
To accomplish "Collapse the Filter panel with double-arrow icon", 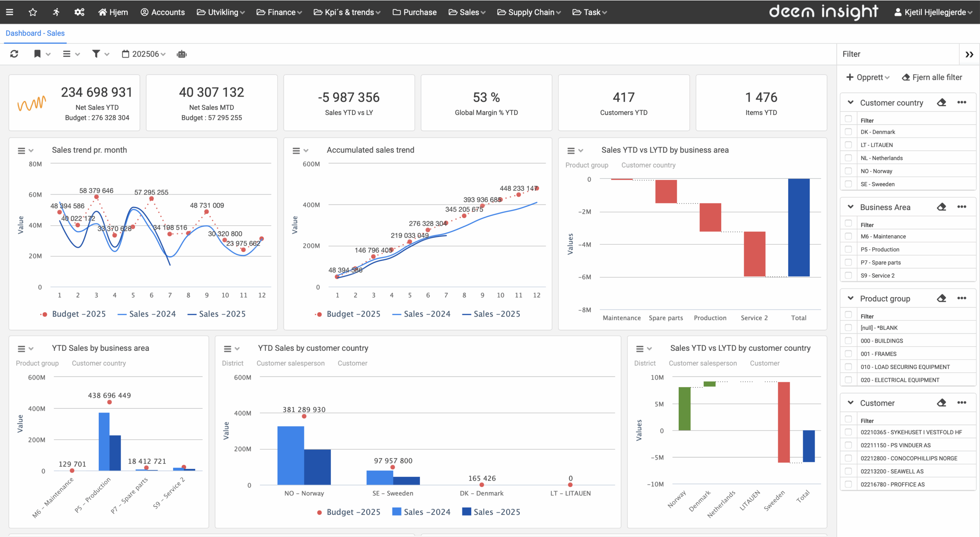I will 969,54.
